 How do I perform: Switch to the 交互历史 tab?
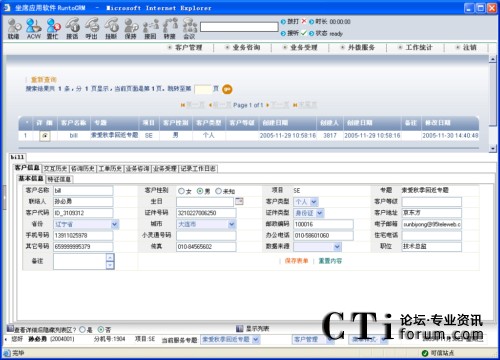(x=56, y=169)
